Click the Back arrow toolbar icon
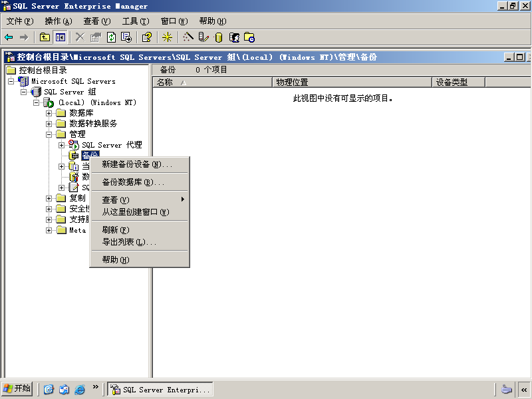 pos(9,37)
